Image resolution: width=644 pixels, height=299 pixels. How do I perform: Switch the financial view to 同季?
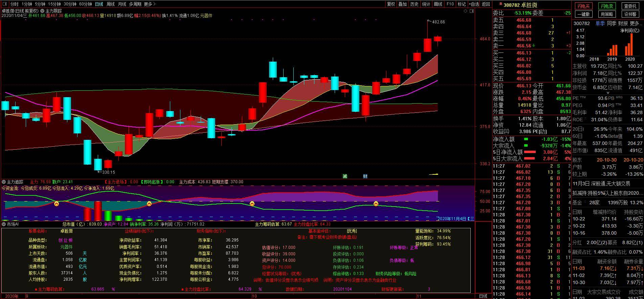(612, 23)
